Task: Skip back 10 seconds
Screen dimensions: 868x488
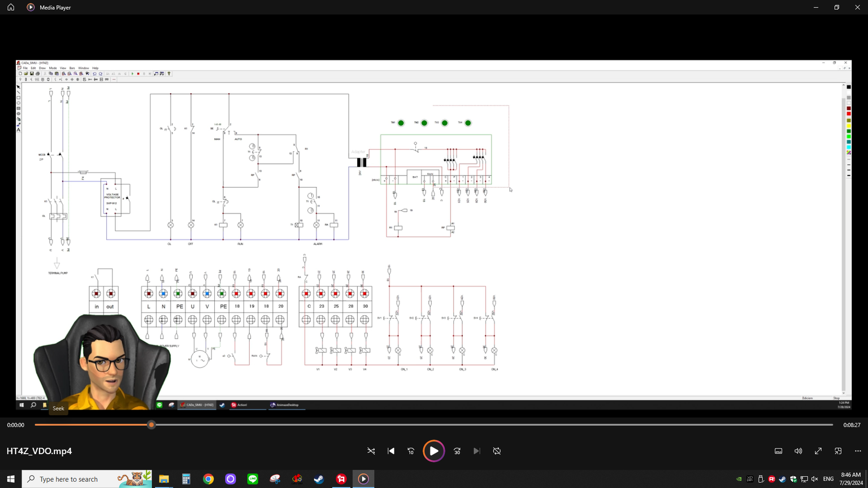Action: (x=411, y=451)
